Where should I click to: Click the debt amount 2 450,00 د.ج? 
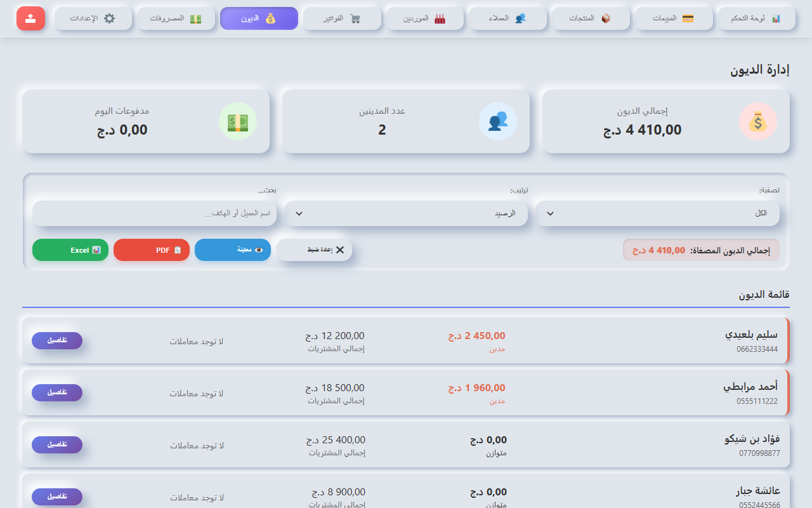tap(476, 336)
